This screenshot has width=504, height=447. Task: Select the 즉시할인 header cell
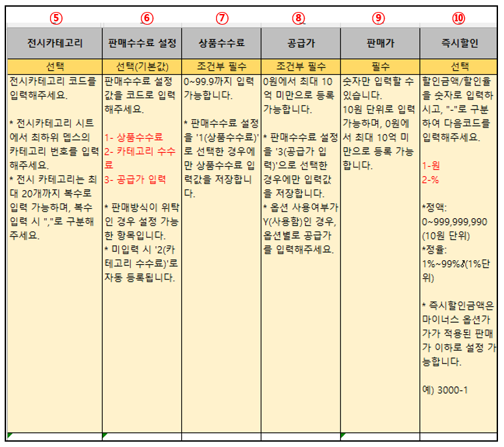(x=459, y=43)
